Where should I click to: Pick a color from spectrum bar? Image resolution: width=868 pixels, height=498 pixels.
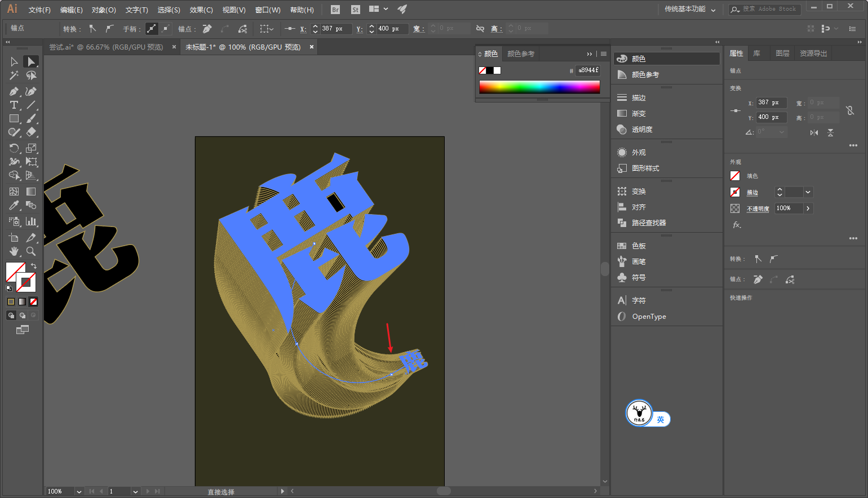coord(539,87)
